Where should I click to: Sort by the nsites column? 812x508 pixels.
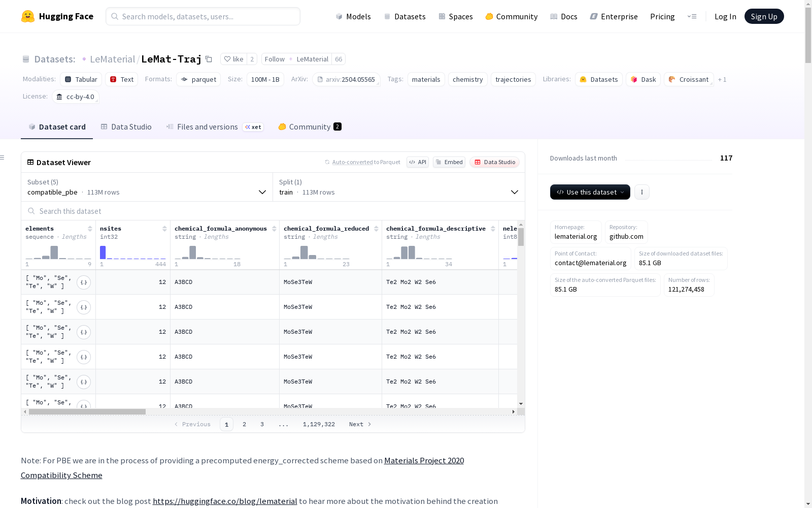click(x=164, y=229)
